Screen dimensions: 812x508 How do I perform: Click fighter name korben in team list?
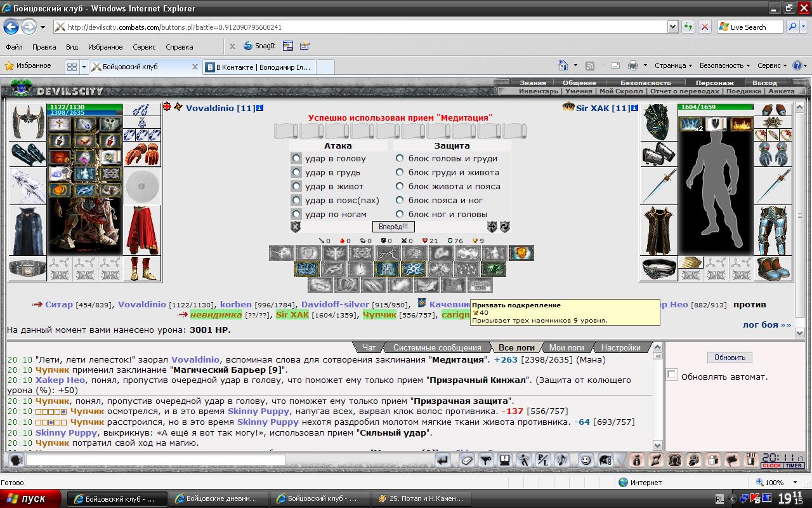[x=236, y=304]
